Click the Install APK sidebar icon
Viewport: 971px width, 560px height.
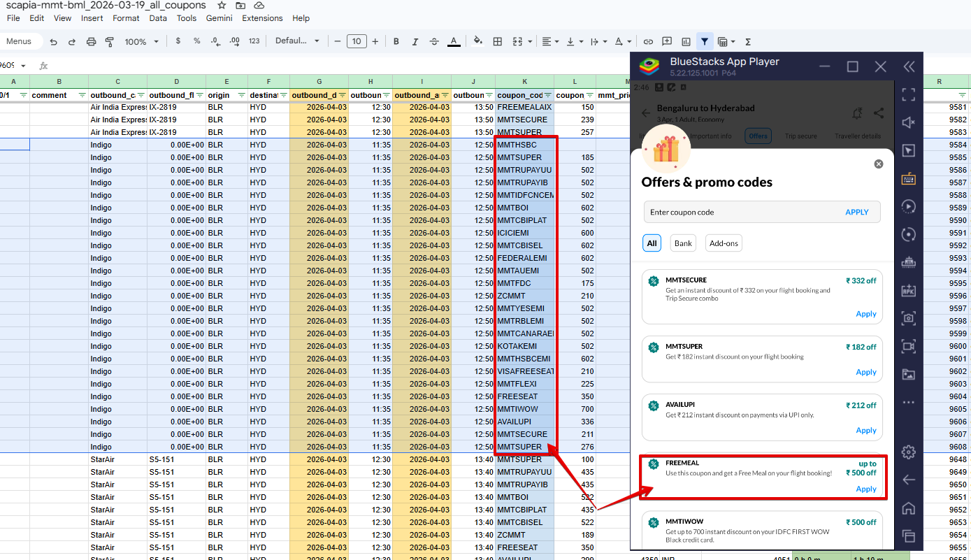click(908, 290)
